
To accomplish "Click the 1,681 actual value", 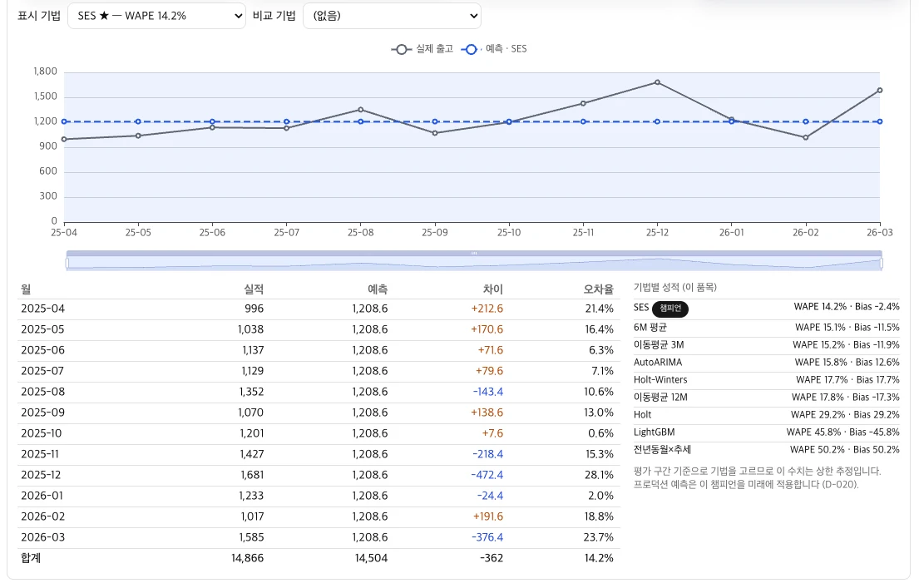I will click(251, 476).
